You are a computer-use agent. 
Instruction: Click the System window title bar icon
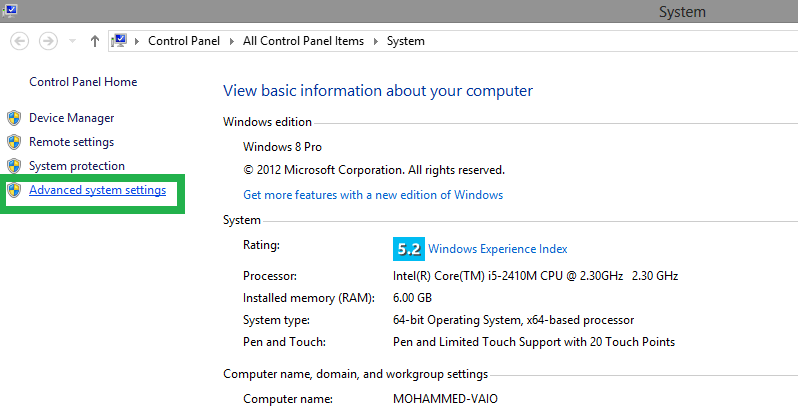pyautogui.click(x=10, y=10)
